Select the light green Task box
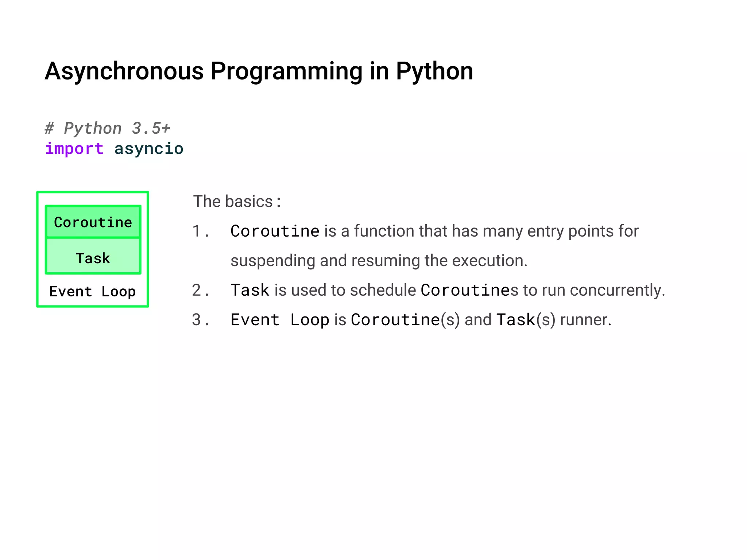 93,258
